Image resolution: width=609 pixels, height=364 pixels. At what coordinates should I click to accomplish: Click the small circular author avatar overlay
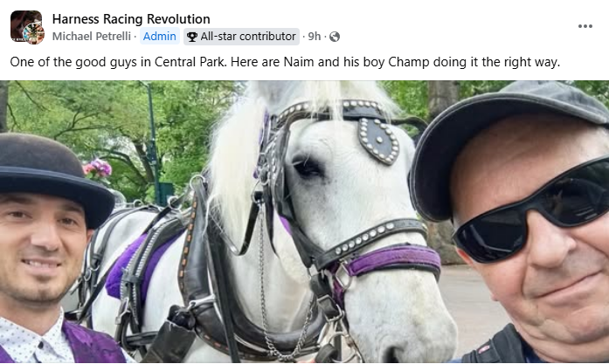pyautogui.click(x=34, y=34)
